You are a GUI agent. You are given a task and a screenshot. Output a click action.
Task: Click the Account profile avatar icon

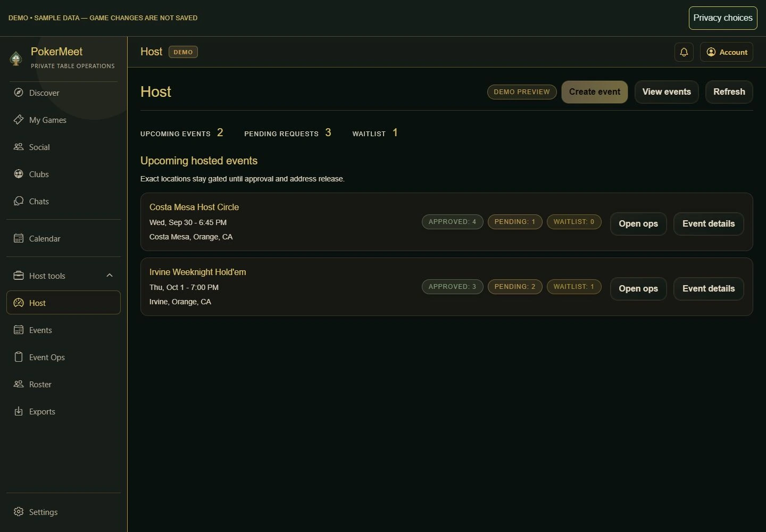(711, 52)
